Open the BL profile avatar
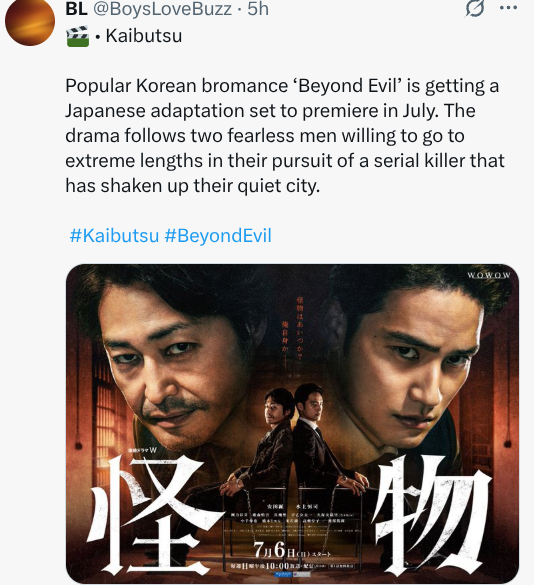 point(30,21)
